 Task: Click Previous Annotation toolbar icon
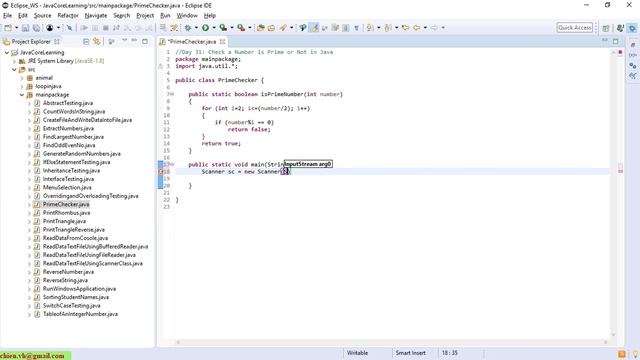388,28
